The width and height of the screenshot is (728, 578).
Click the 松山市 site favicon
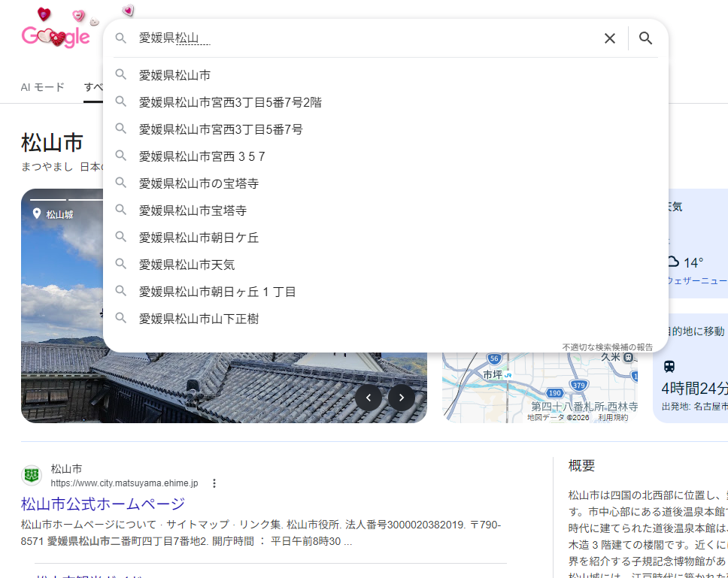(32, 475)
